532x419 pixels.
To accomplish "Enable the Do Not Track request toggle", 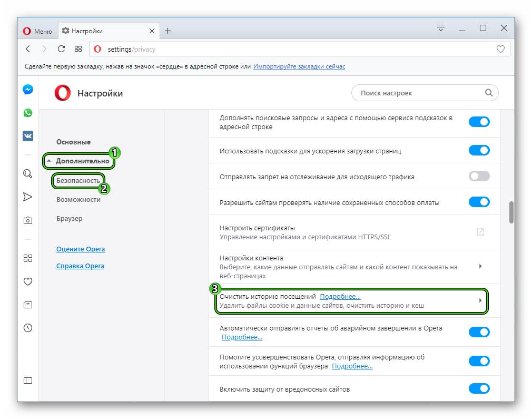I will pyautogui.click(x=479, y=176).
